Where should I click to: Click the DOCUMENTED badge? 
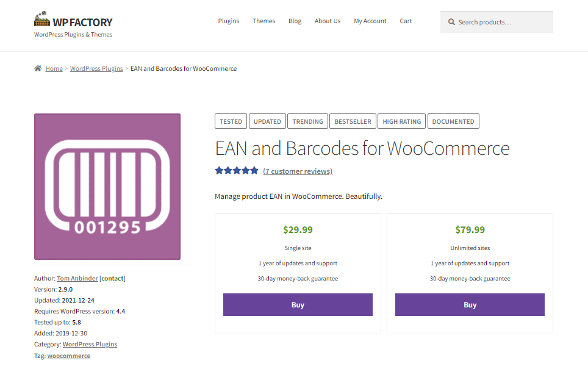[453, 121]
